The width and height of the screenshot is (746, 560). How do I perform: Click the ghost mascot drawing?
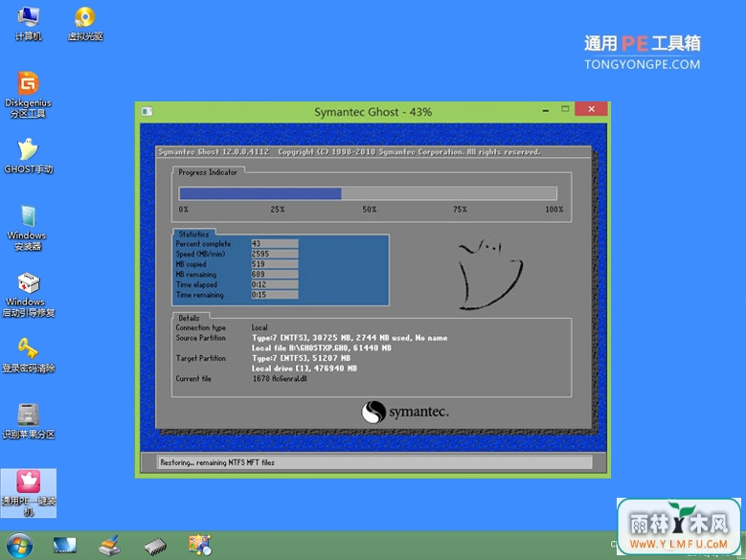tap(489, 275)
